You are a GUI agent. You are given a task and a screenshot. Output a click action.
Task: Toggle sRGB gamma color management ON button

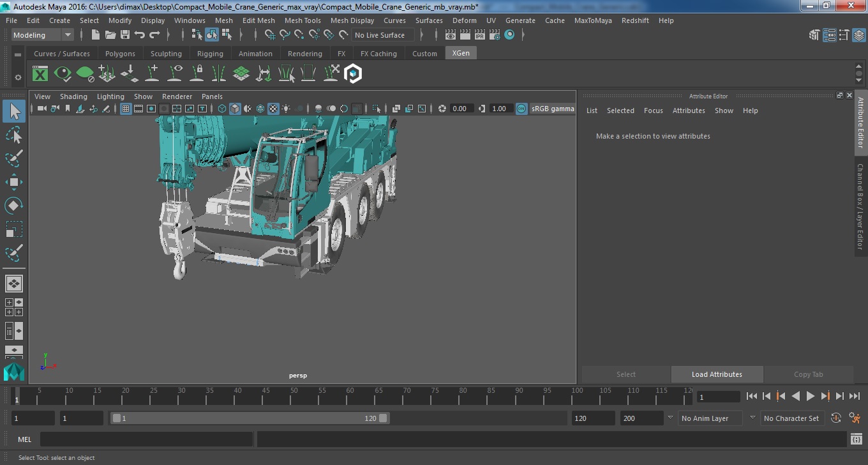(x=521, y=109)
